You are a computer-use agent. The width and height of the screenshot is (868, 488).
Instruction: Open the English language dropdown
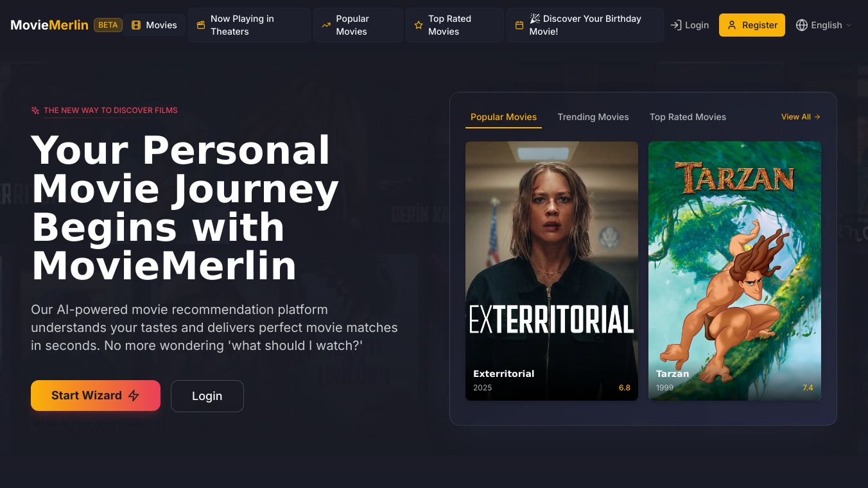824,25
